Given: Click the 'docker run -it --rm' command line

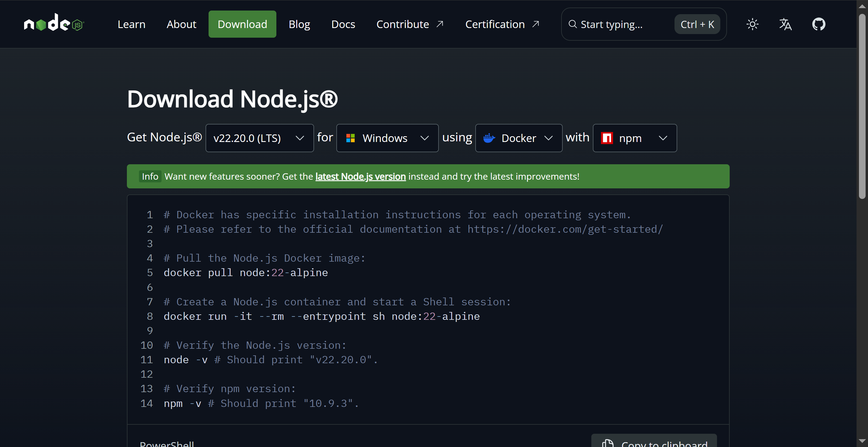Looking at the screenshot, I should point(322,316).
